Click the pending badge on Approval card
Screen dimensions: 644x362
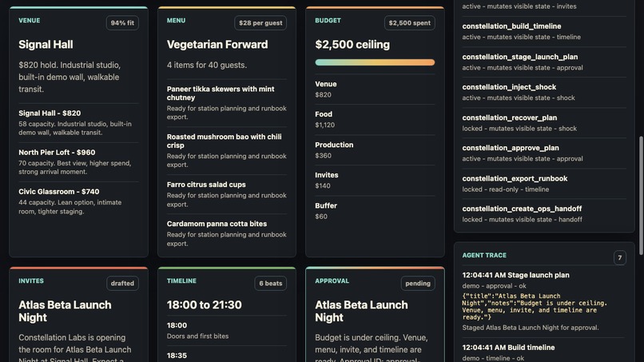coord(418,284)
